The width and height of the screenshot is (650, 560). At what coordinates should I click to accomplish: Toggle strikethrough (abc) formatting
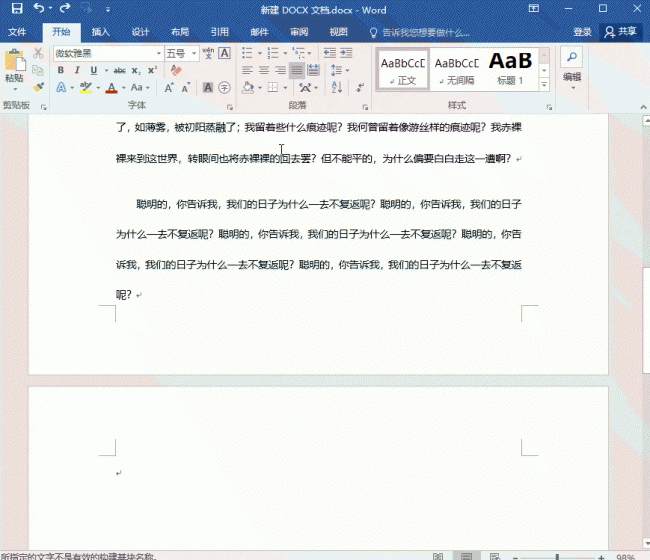point(120,70)
